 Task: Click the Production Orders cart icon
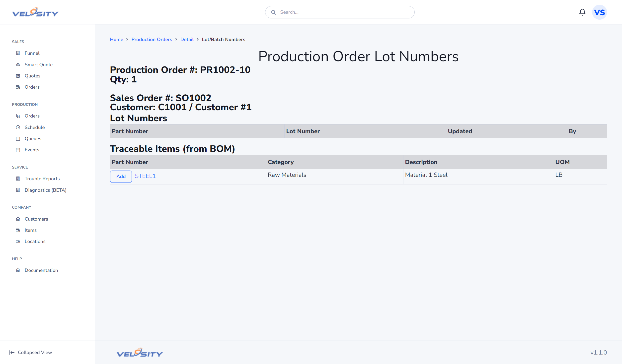click(18, 116)
